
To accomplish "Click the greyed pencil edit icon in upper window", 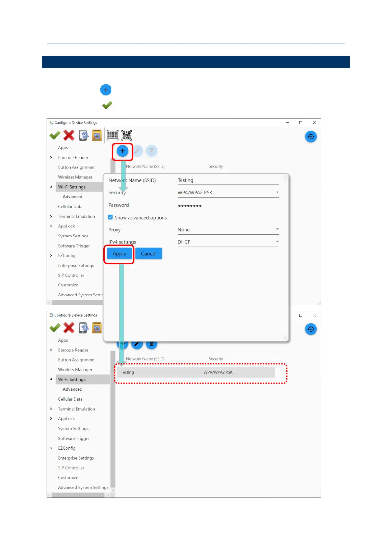I will pos(137,151).
